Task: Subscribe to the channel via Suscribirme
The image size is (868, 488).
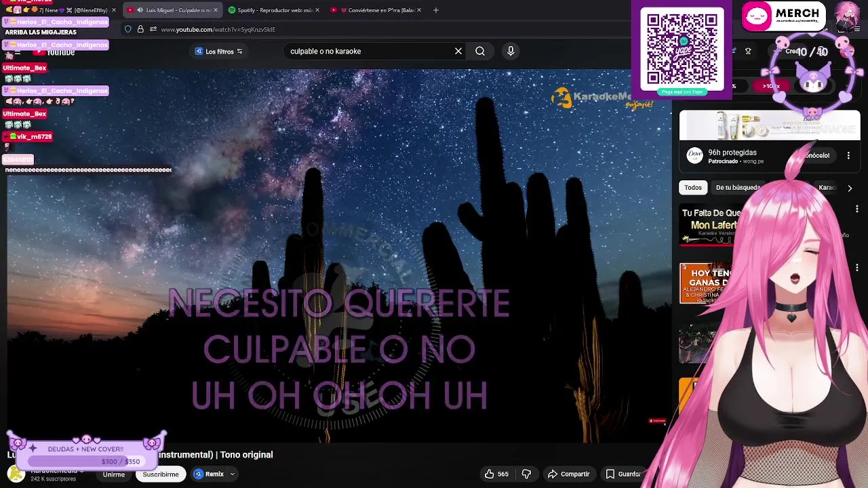Action: tap(161, 474)
